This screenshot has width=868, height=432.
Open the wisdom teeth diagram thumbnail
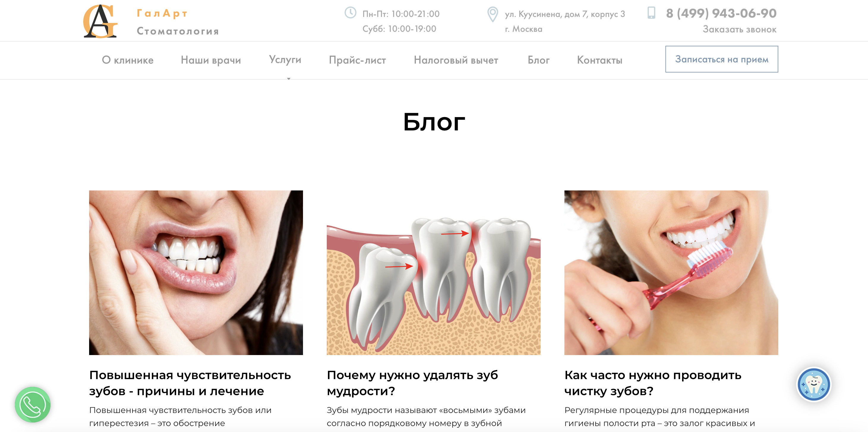pos(434,273)
